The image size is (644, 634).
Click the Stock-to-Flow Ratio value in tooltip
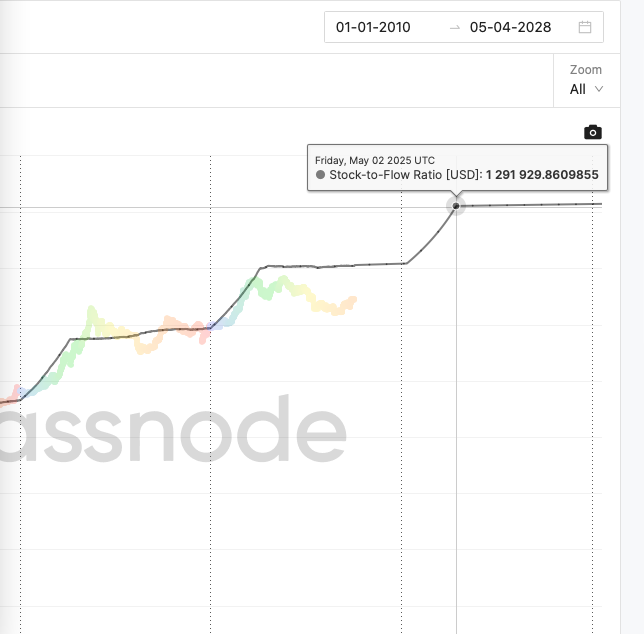pos(542,175)
